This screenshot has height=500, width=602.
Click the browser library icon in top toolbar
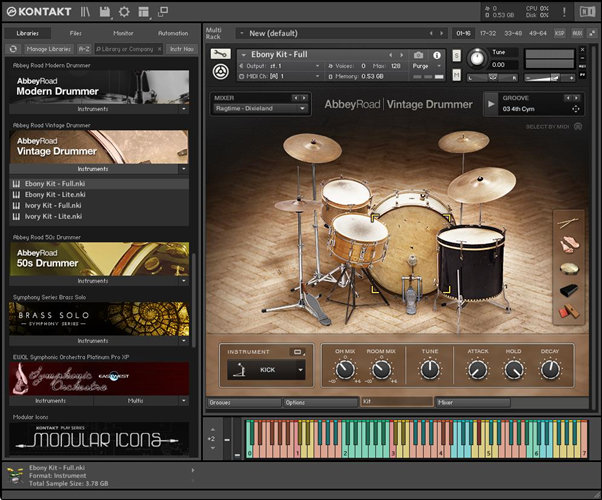tap(85, 12)
